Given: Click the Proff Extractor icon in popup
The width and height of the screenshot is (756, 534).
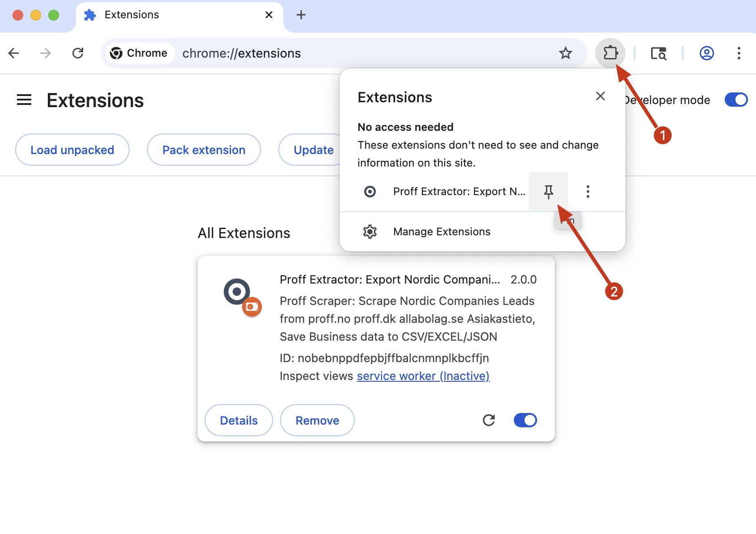Looking at the screenshot, I should tap(370, 191).
